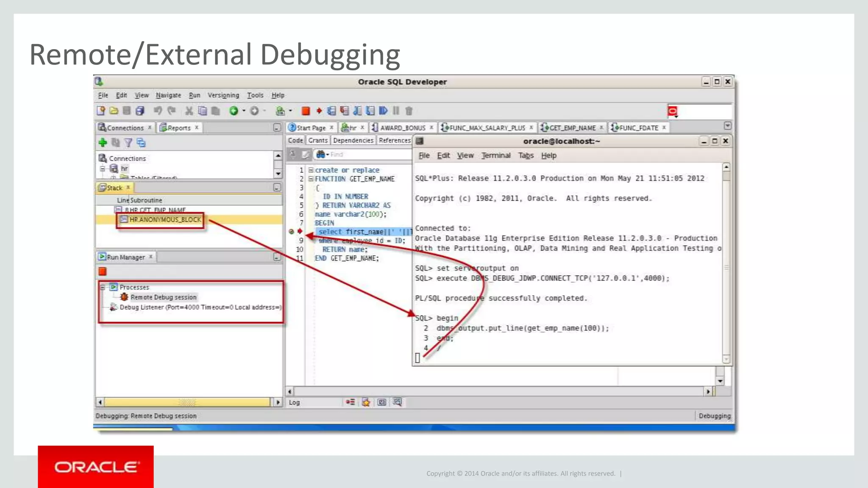Click green plus New Connection icon

(x=103, y=143)
